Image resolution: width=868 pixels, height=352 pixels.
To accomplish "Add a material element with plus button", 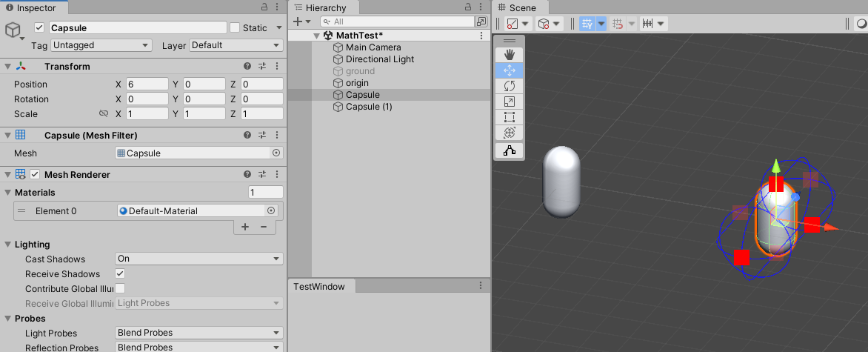I will click(x=245, y=227).
